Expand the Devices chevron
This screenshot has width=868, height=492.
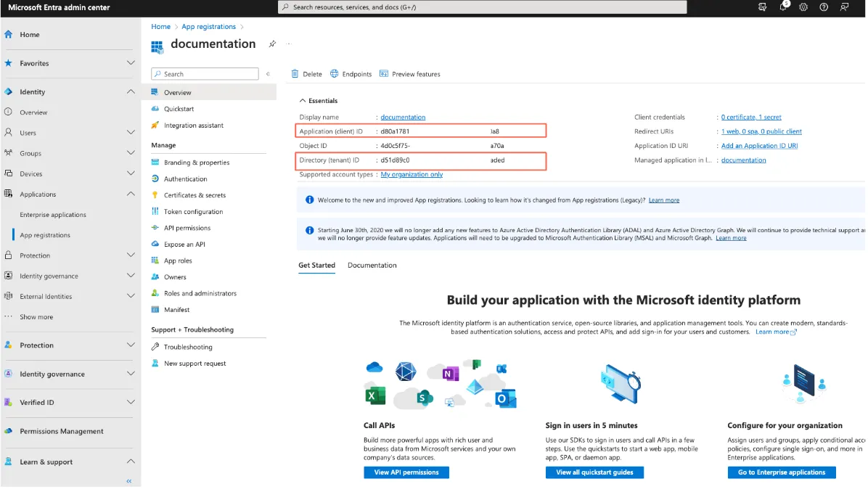click(131, 173)
